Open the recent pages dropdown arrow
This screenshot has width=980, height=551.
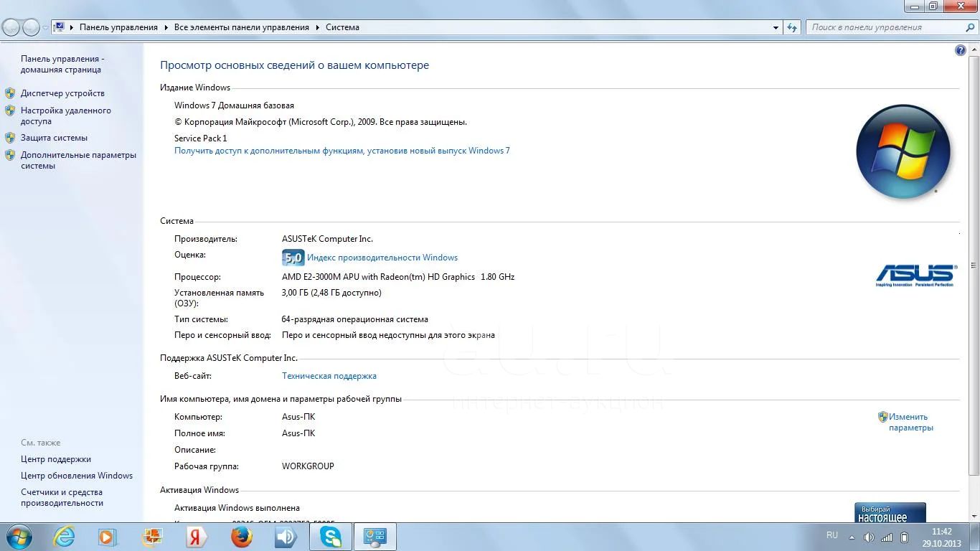45,28
